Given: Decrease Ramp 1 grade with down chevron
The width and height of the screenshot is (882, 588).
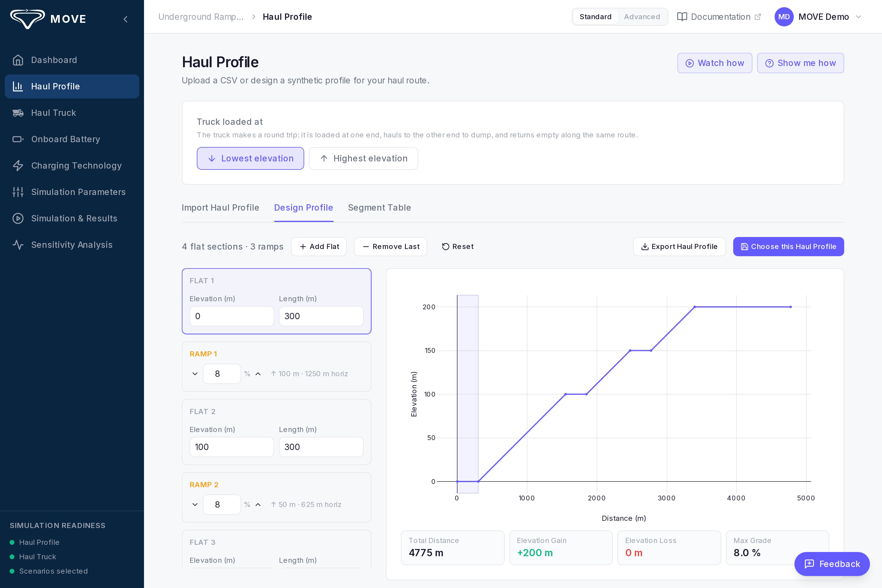Looking at the screenshot, I should click(195, 374).
